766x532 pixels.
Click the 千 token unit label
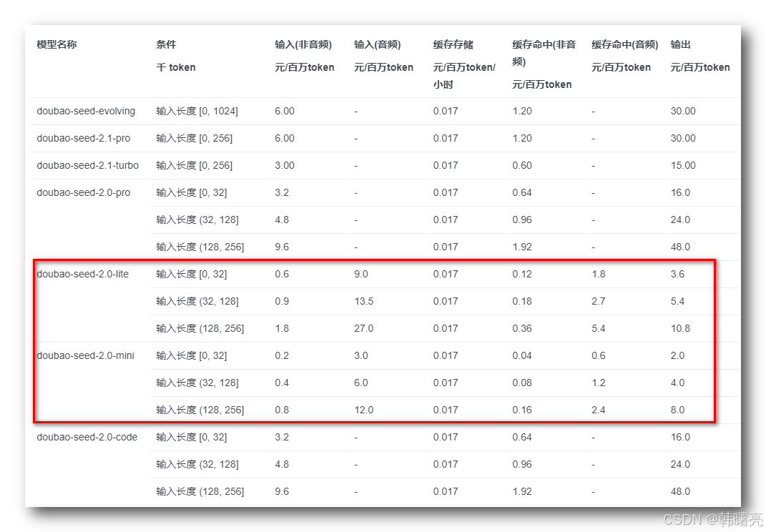(176, 67)
